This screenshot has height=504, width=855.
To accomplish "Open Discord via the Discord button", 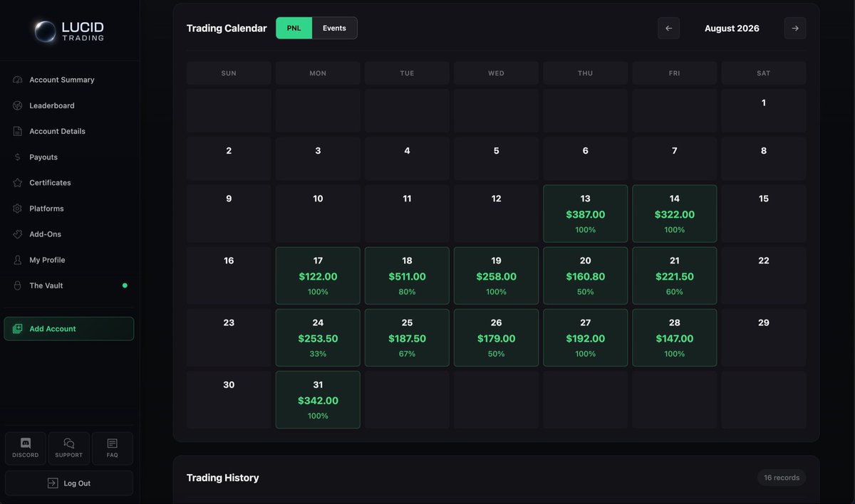I will (26, 448).
